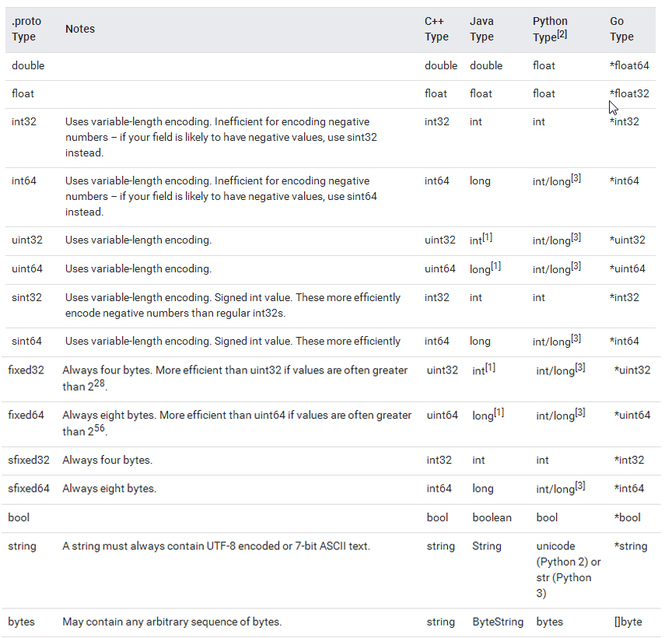Open footnote [3] in int64 Python cell
This screenshot has width=672, height=638.
pos(576,178)
